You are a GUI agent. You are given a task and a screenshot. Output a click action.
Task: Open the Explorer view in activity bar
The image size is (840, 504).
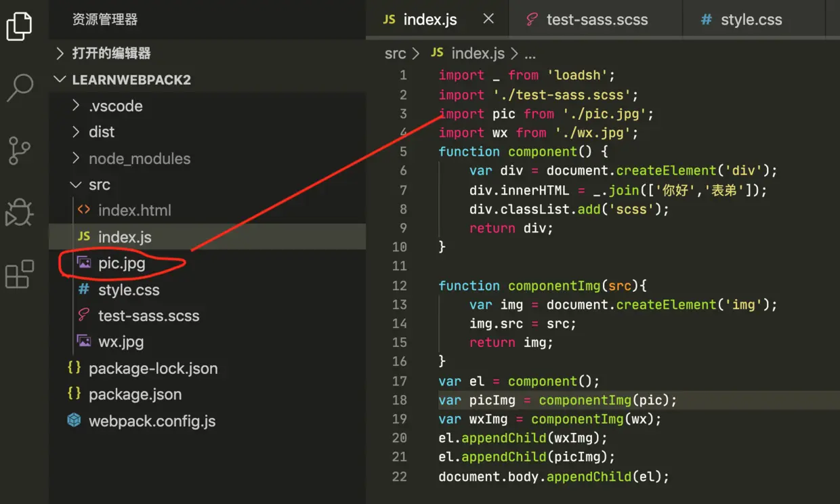tap(19, 26)
